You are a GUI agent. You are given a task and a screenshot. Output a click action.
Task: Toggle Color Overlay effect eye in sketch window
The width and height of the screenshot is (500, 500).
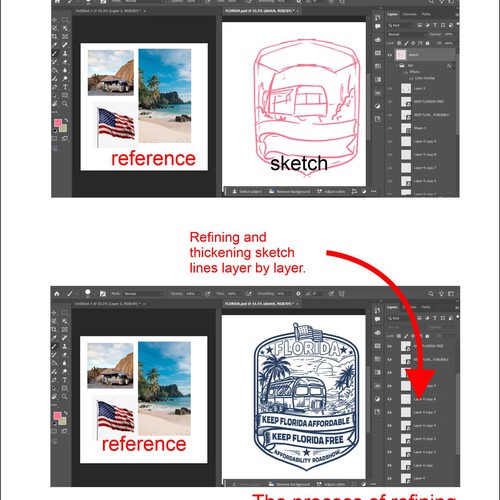point(411,78)
